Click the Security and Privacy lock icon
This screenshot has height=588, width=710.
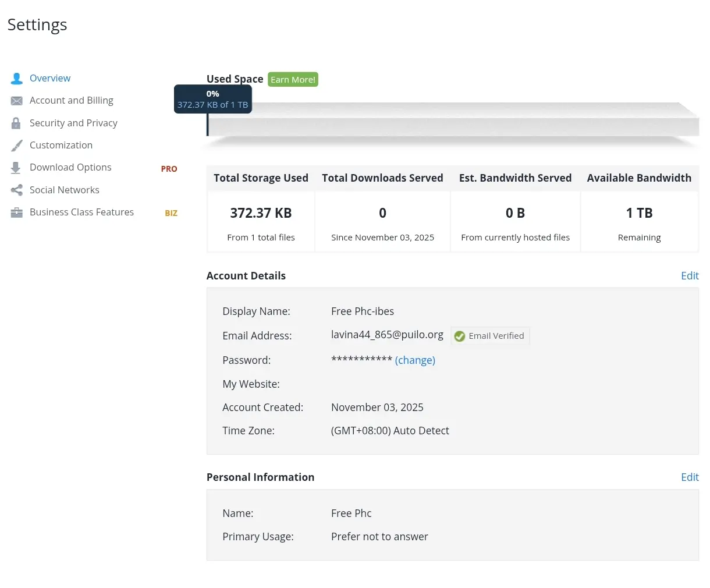click(x=16, y=123)
